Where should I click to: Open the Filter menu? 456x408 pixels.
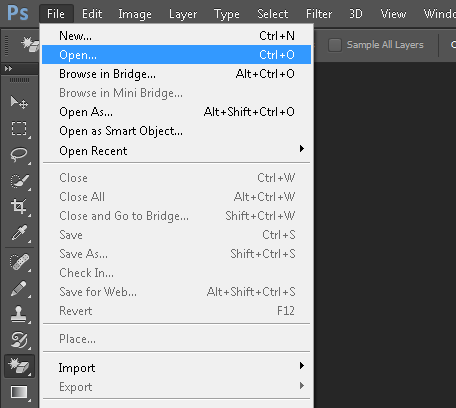pyautogui.click(x=319, y=14)
